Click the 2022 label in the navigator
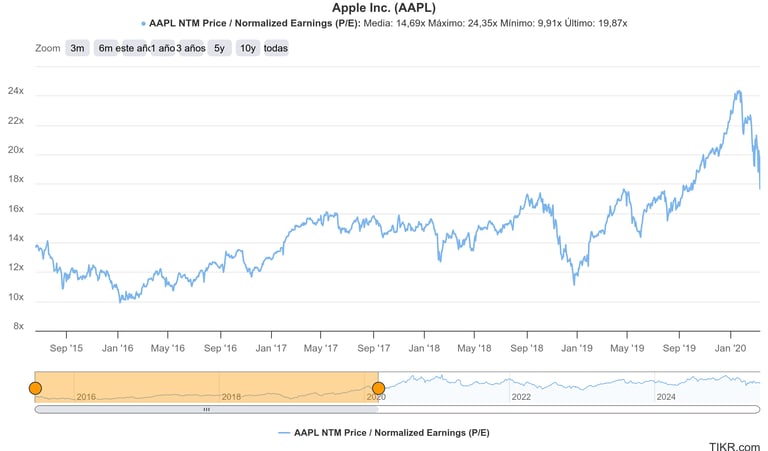Screen dimensions: 768x451 [521, 397]
